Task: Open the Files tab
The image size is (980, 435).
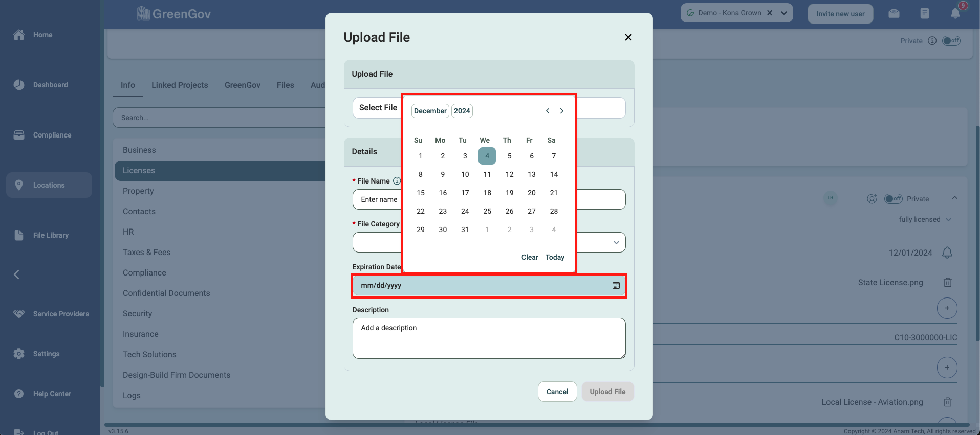Action: point(285,85)
